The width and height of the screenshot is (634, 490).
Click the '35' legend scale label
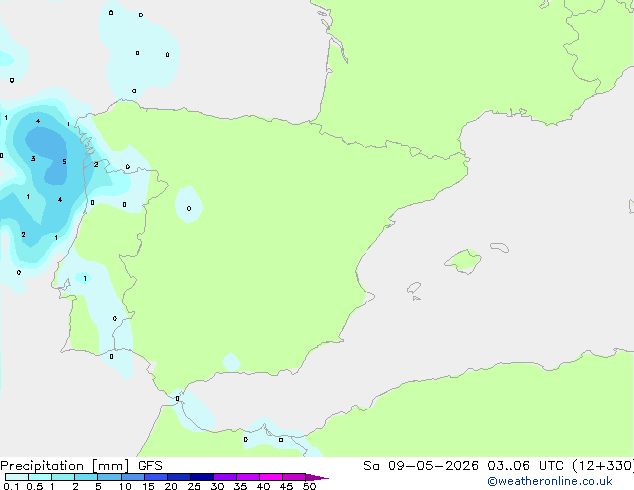tap(240, 486)
